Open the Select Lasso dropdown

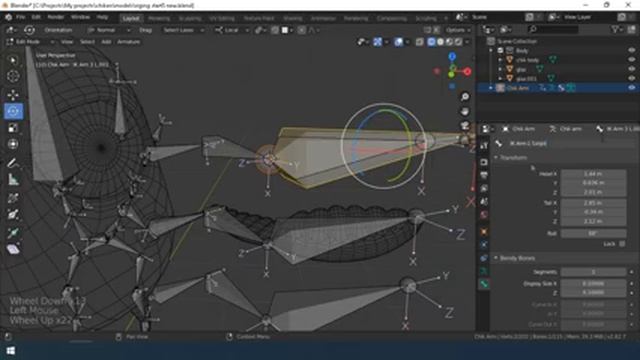click(x=183, y=30)
